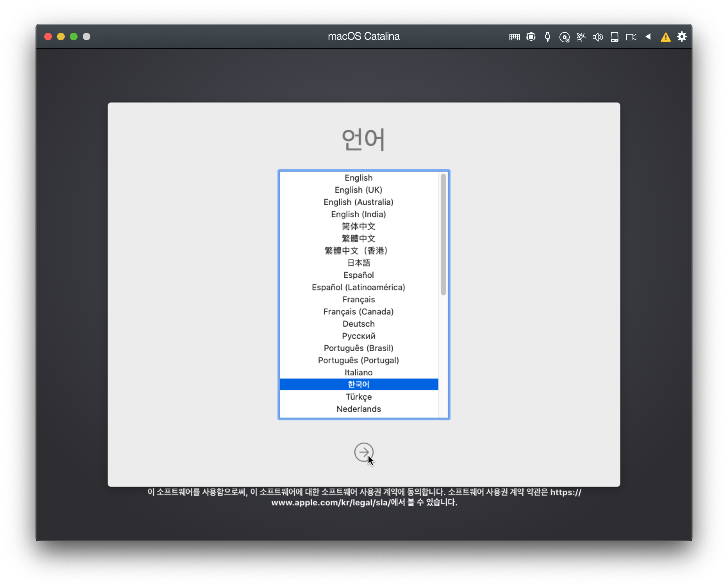
Task: Select the Türkçe language entry
Action: tap(359, 396)
